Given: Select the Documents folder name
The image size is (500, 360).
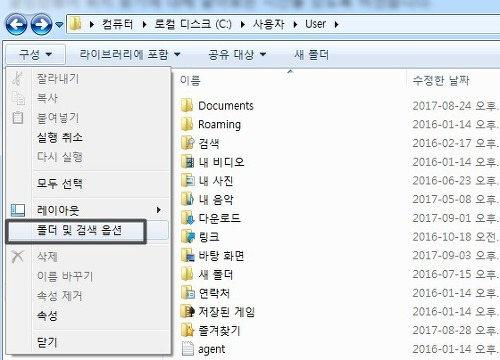Looking at the screenshot, I should (x=226, y=106).
